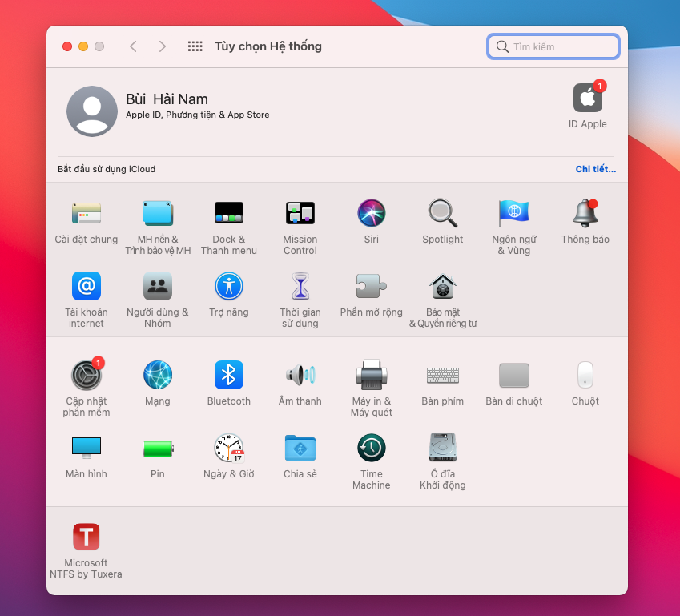Image resolution: width=680 pixels, height=616 pixels.
Task: Go back with the left chevron
Action: 133,46
